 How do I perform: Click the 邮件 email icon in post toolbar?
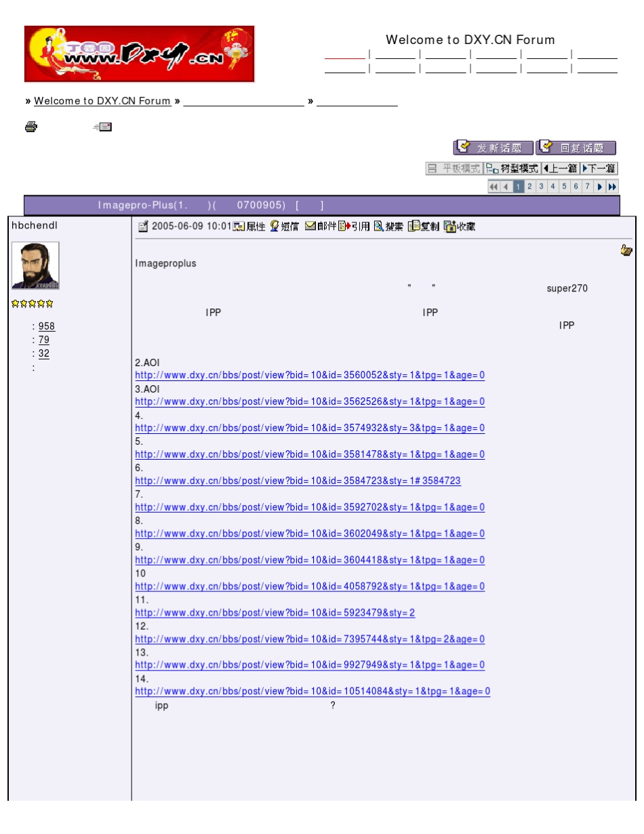click(321, 226)
